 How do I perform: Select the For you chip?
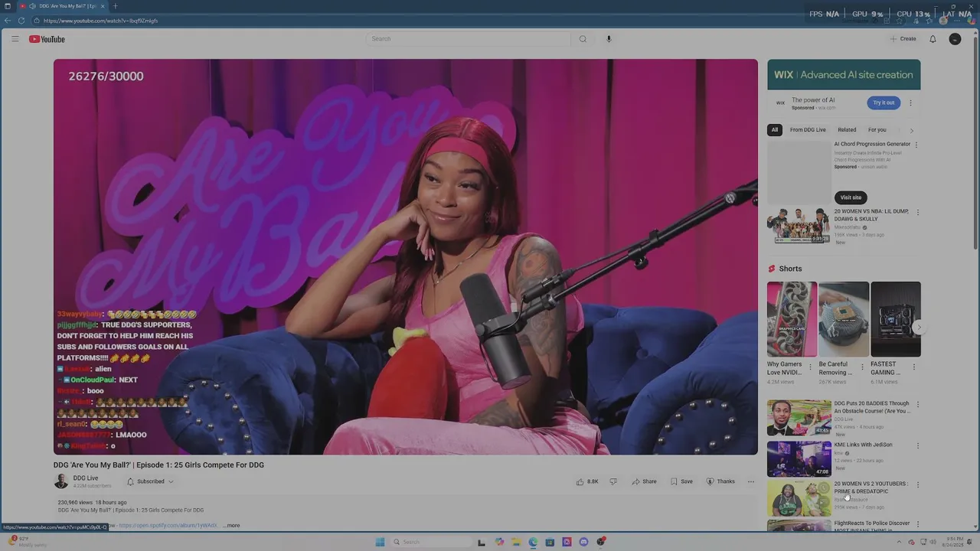click(x=877, y=130)
